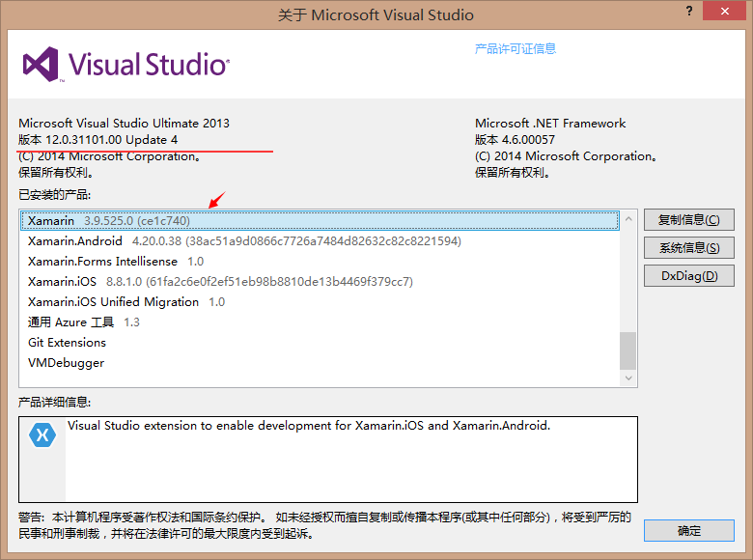
Task: Click the 已安装的产品 label
Action: (x=54, y=194)
